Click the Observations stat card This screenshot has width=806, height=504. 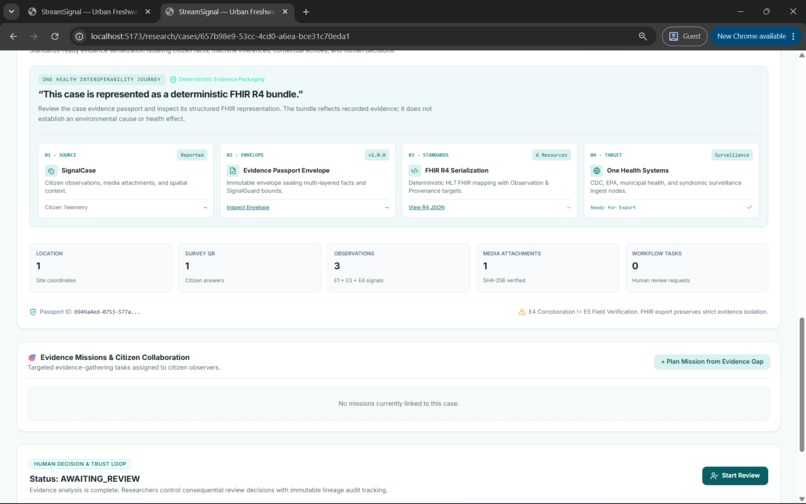tap(399, 267)
